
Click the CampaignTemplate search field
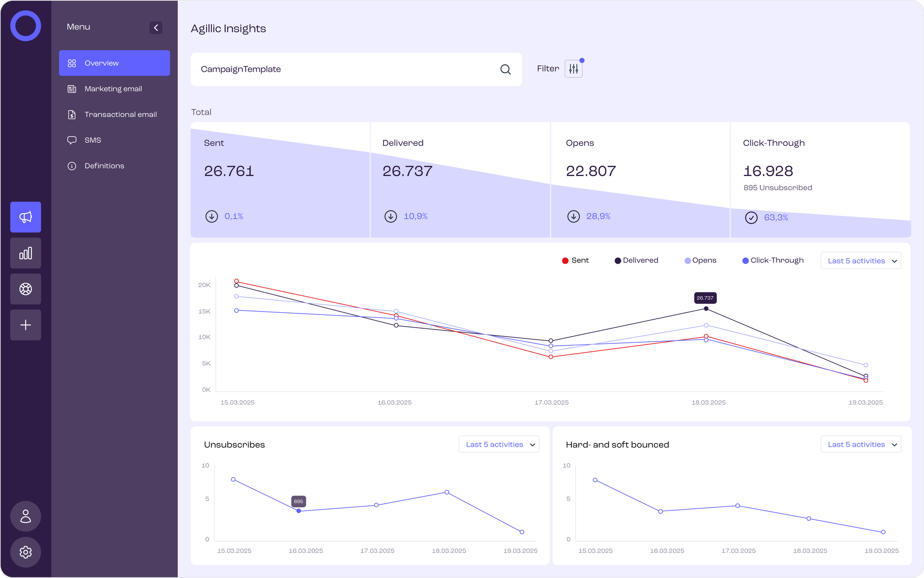pos(344,69)
